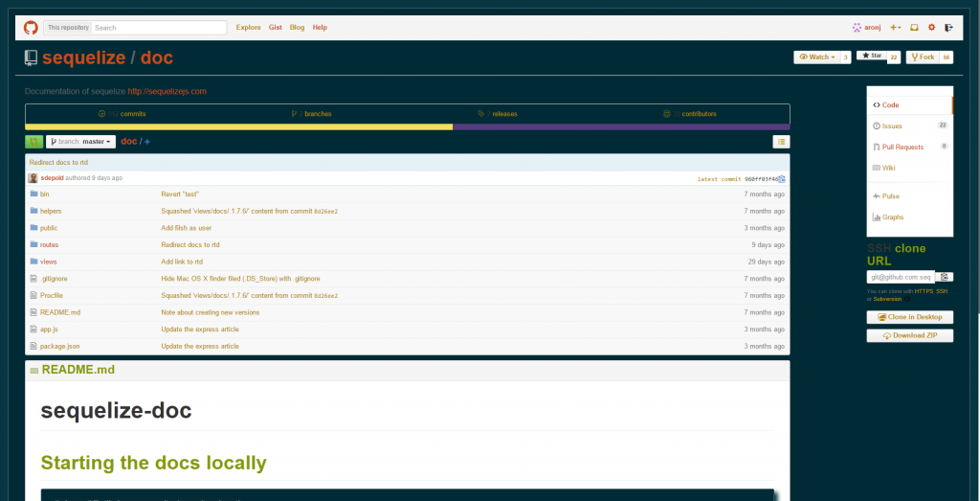
Task: Copy the latest commit SHA icon
Action: (x=782, y=179)
